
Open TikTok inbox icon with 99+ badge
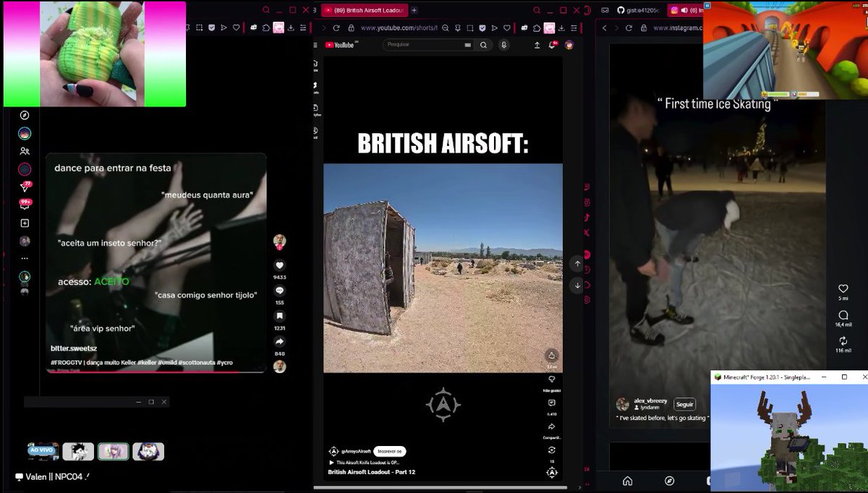pyautogui.click(x=25, y=205)
